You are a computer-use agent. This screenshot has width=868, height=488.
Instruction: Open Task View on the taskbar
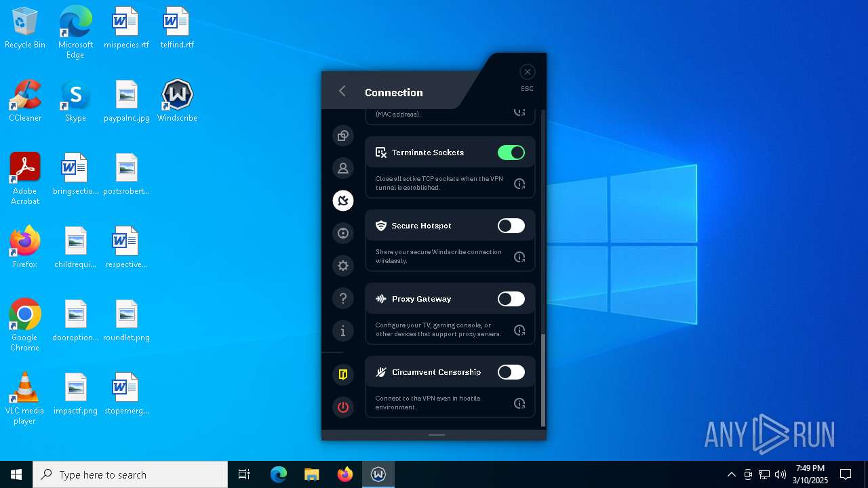tap(244, 474)
